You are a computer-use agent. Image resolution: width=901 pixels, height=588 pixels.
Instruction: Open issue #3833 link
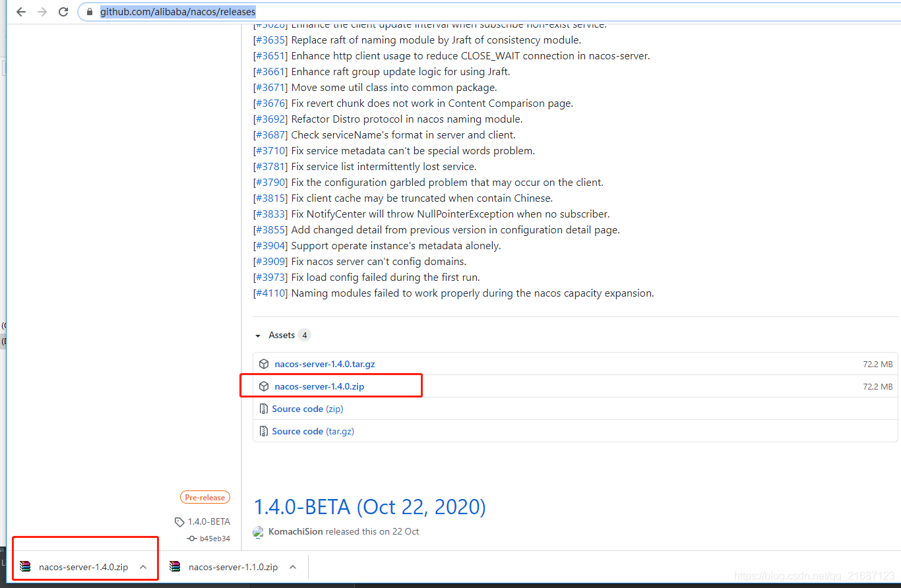(270, 214)
